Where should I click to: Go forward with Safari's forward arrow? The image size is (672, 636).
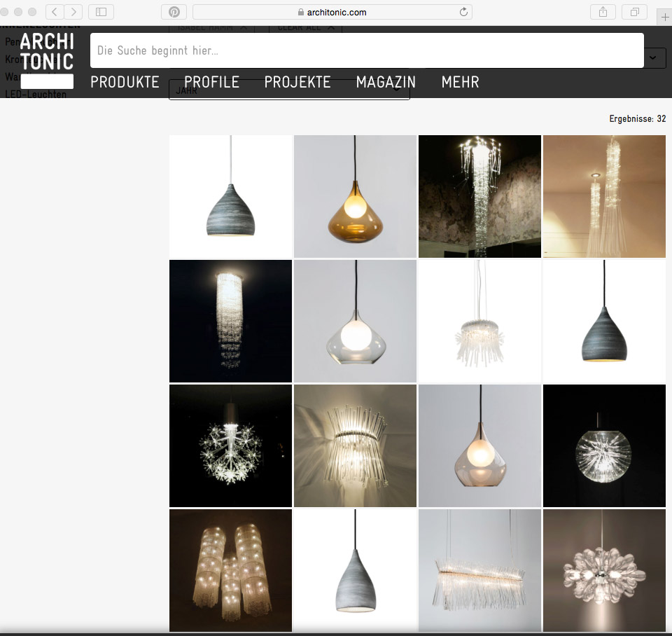tap(73, 12)
